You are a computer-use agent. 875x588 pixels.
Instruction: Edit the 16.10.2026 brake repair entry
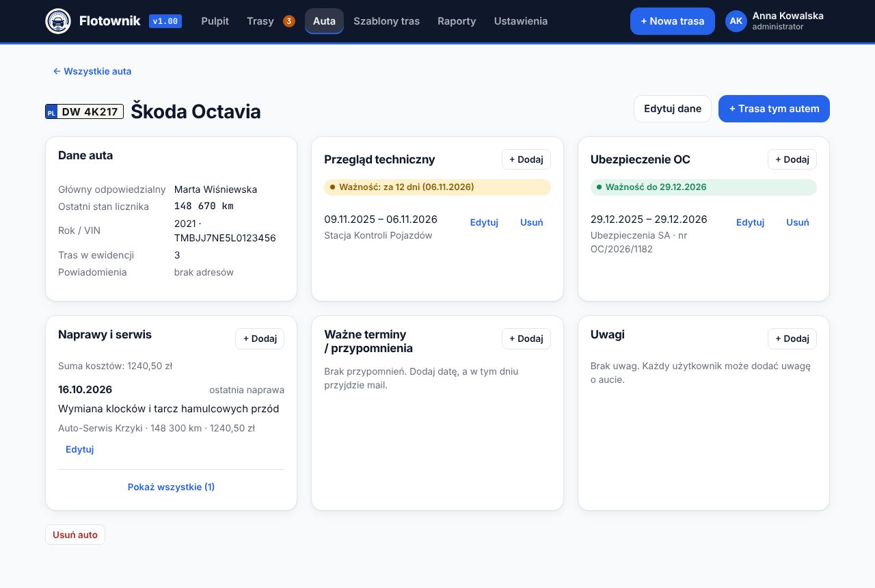79,449
